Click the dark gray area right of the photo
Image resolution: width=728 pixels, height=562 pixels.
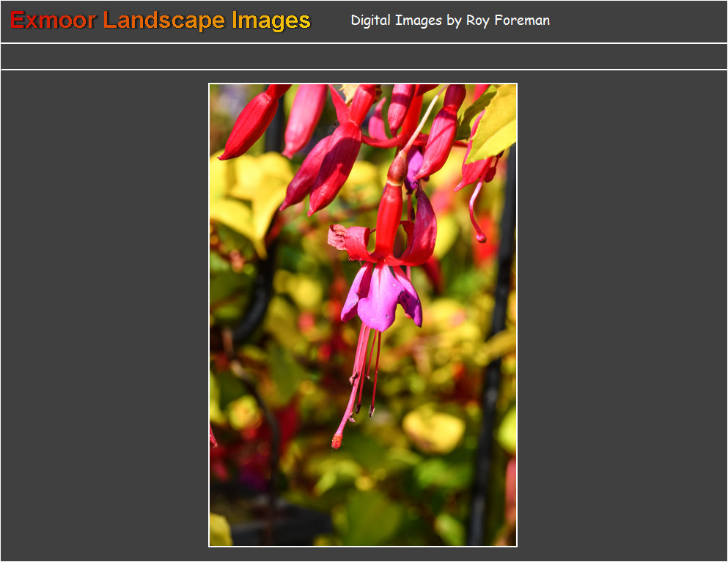(623, 315)
